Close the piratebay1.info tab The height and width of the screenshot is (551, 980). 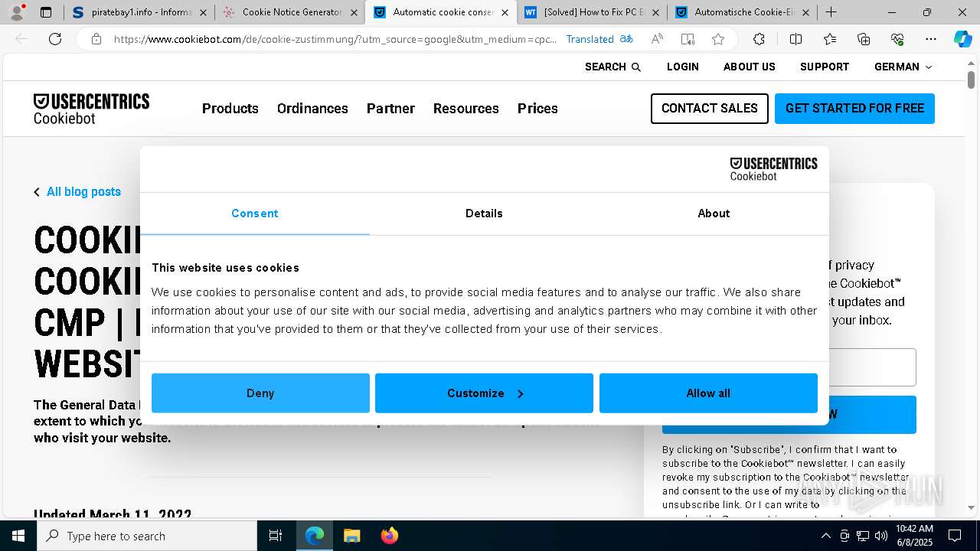tap(203, 12)
